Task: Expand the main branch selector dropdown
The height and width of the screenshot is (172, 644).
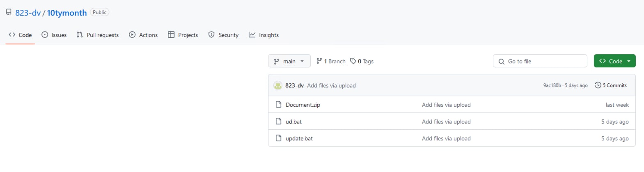Action: pos(289,61)
